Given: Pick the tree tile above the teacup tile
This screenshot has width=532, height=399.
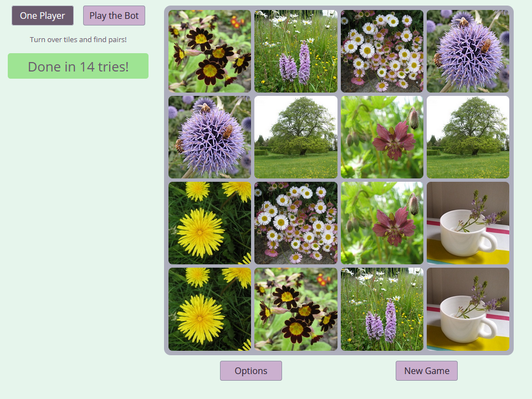Looking at the screenshot, I should coord(468,137).
